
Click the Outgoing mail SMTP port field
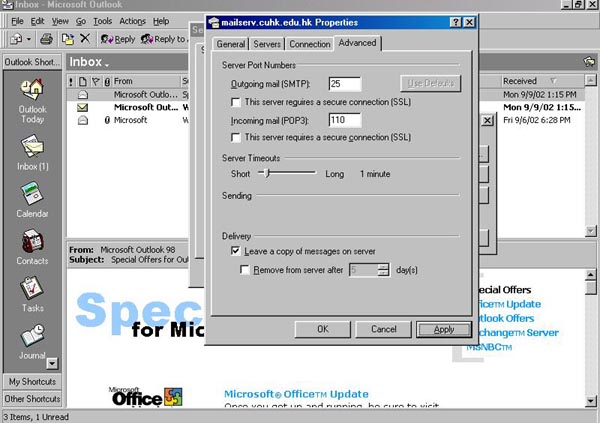(344, 83)
